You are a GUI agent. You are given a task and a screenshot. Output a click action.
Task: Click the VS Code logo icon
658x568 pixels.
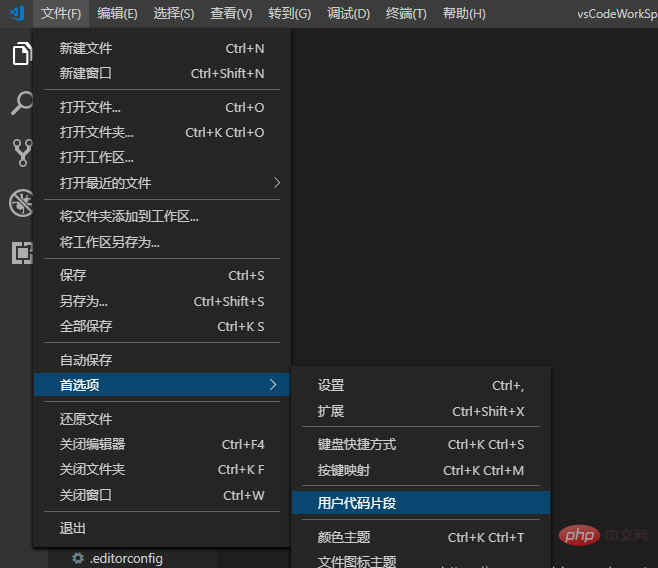point(17,13)
